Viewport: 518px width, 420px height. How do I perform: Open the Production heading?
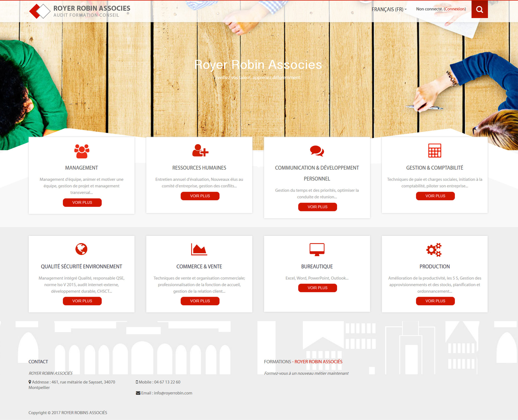435,266
